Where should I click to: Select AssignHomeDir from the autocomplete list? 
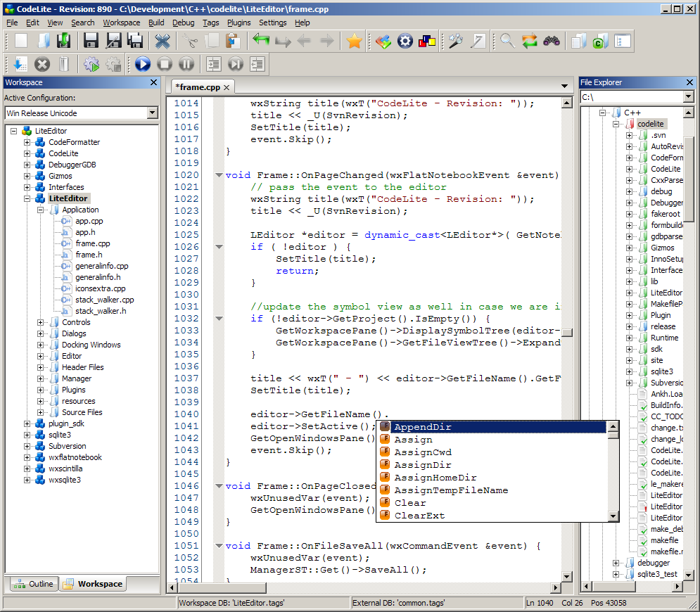coord(435,478)
